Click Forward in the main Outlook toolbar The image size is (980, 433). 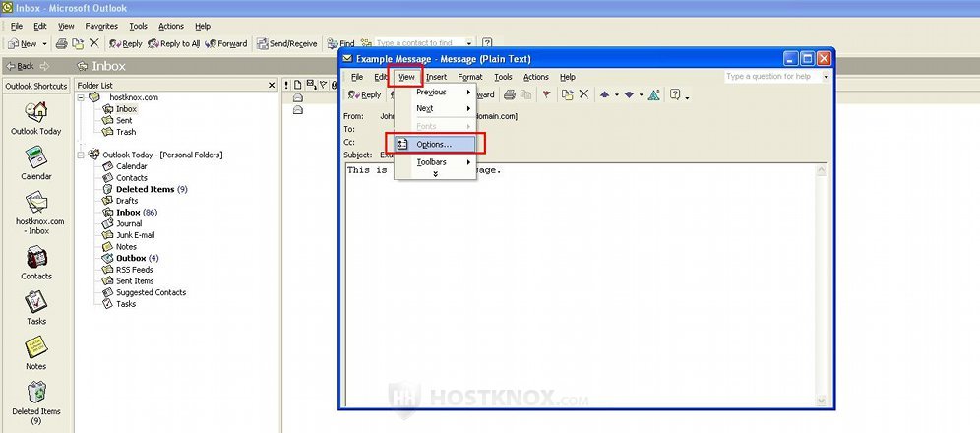click(226, 43)
